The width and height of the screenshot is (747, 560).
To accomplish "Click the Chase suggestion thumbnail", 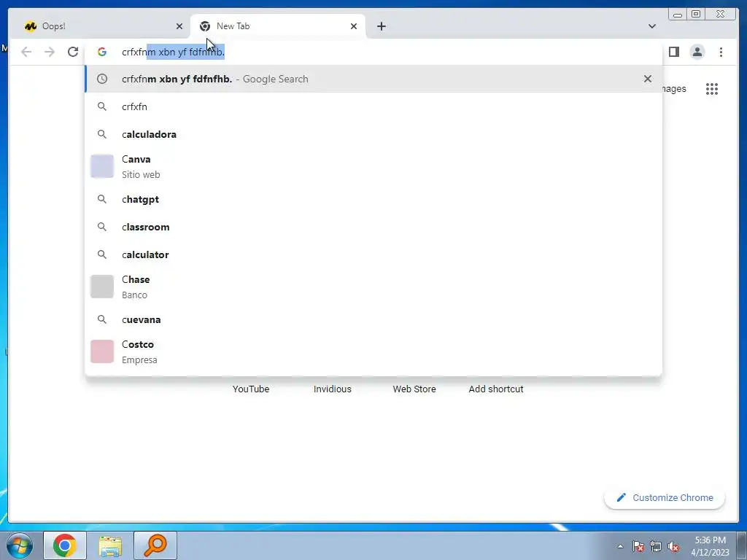I will tap(102, 286).
